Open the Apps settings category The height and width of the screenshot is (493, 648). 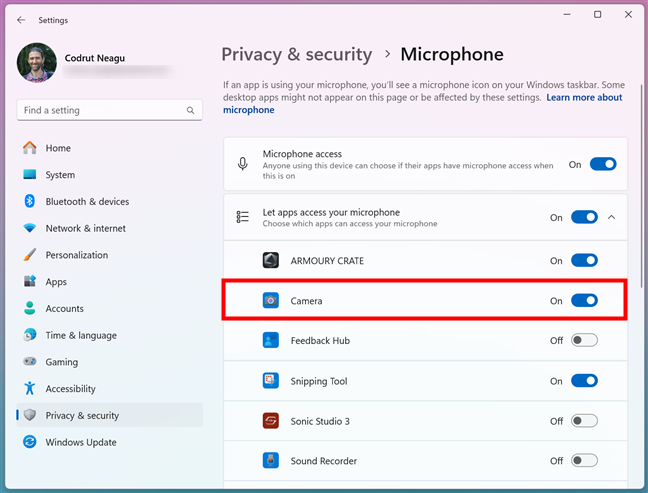pyautogui.click(x=110, y=281)
